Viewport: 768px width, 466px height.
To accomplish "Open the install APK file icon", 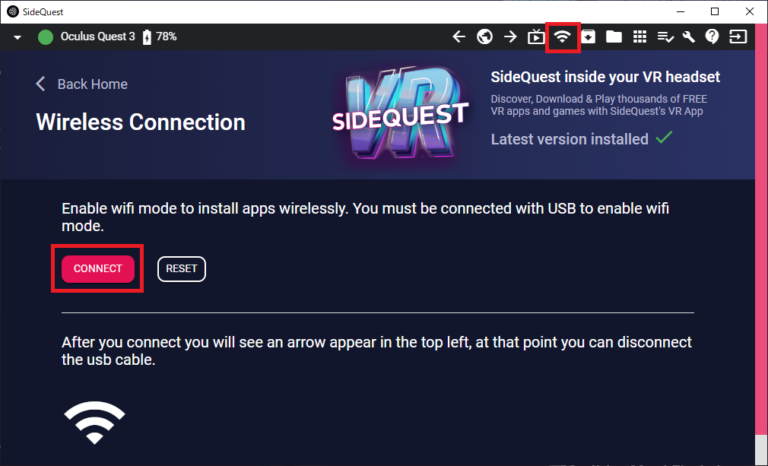I will click(x=589, y=37).
